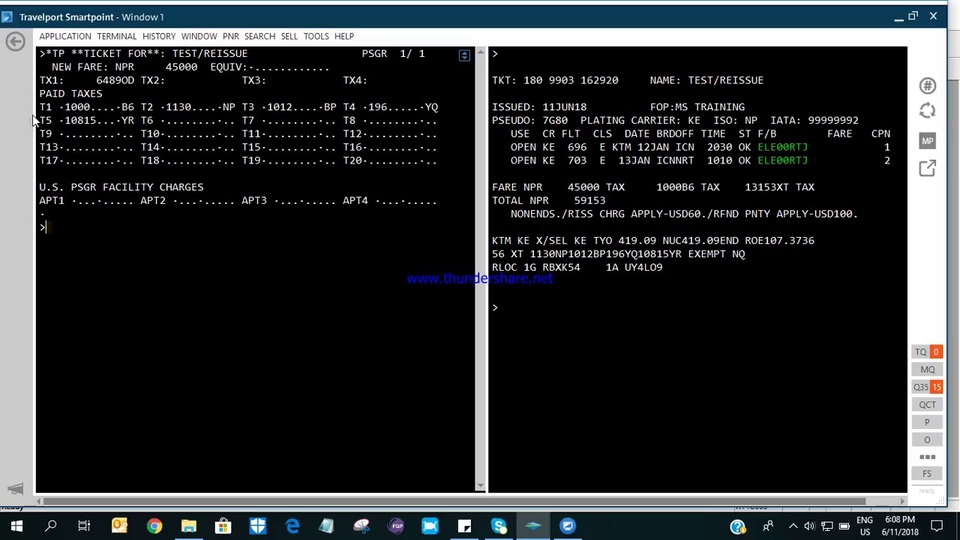Click the left pane scroll down arrow
Screen dimensions: 960x540
(481, 486)
